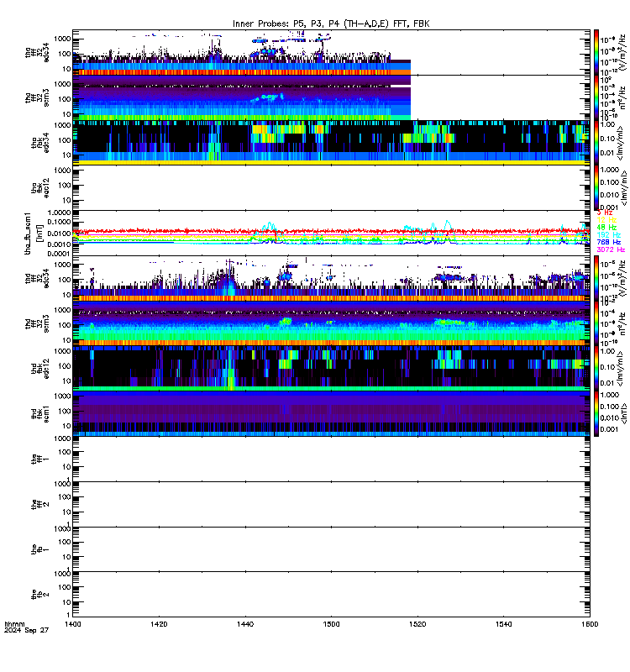
Task: Click the "0.0010" tick on tha_fb_scm1 axis
Action: pyautogui.click(x=59, y=244)
